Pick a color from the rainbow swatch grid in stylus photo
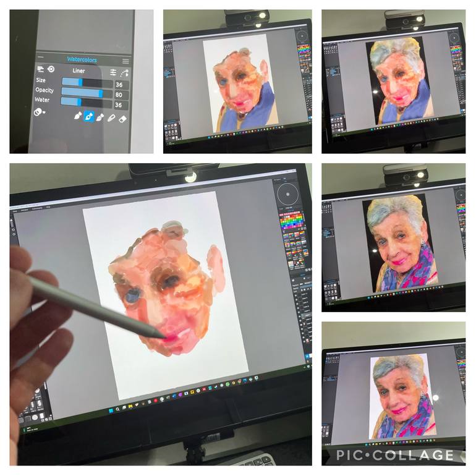 click(x=292, y=221)
